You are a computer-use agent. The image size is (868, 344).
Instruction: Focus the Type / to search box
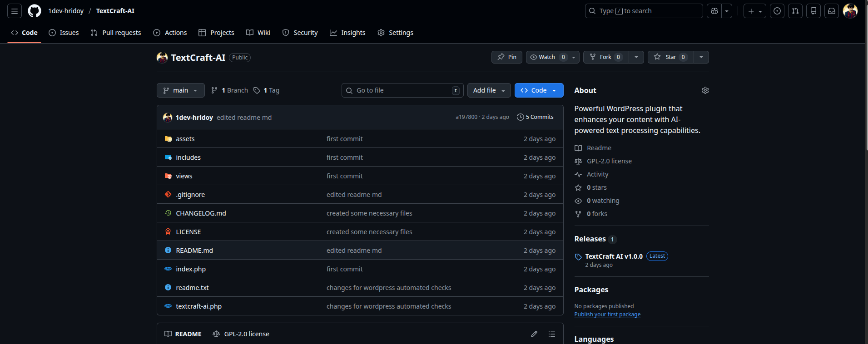click(644, 11)
